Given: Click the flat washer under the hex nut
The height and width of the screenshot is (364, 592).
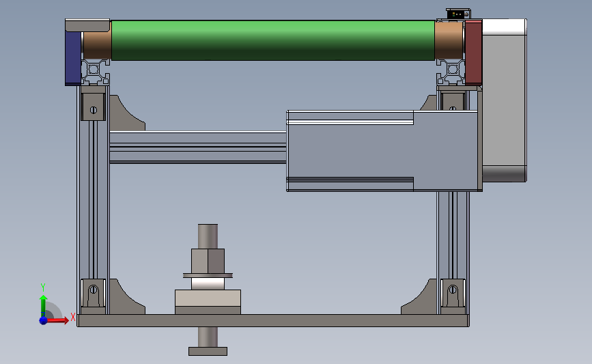Looking at the screenshot, I should 208,276.
